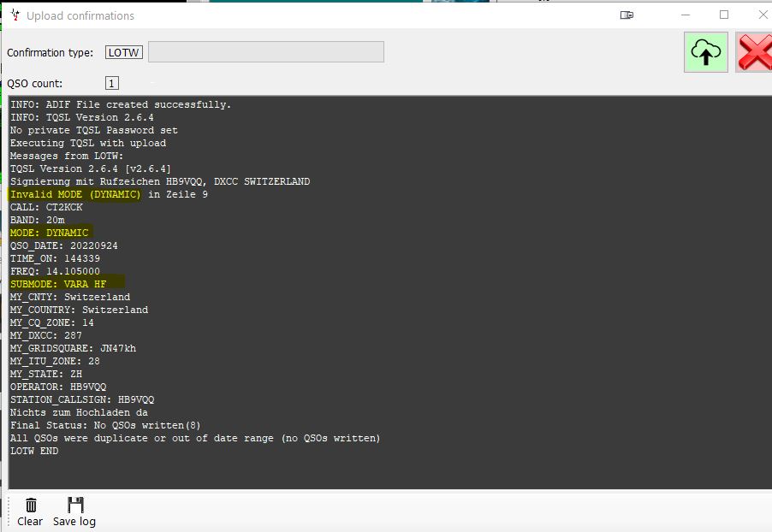Click the 'Nichts zum Hochladen da' line
The width and height of the screenshot is (772, 532).
pos(80,412)
